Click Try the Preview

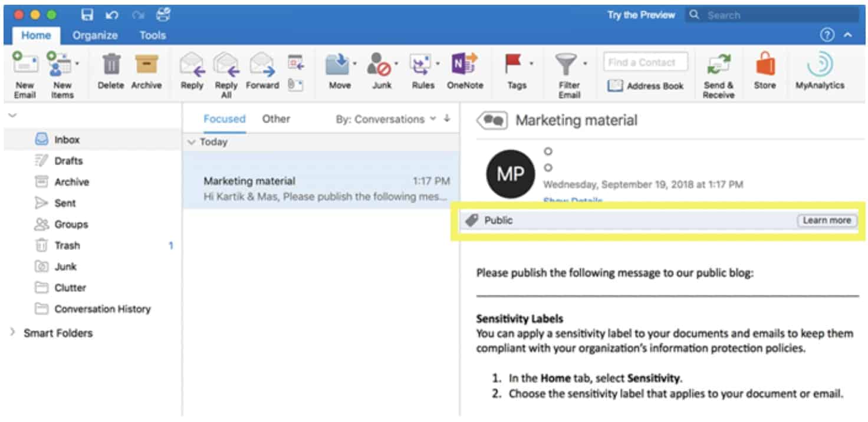click(641, 15)
